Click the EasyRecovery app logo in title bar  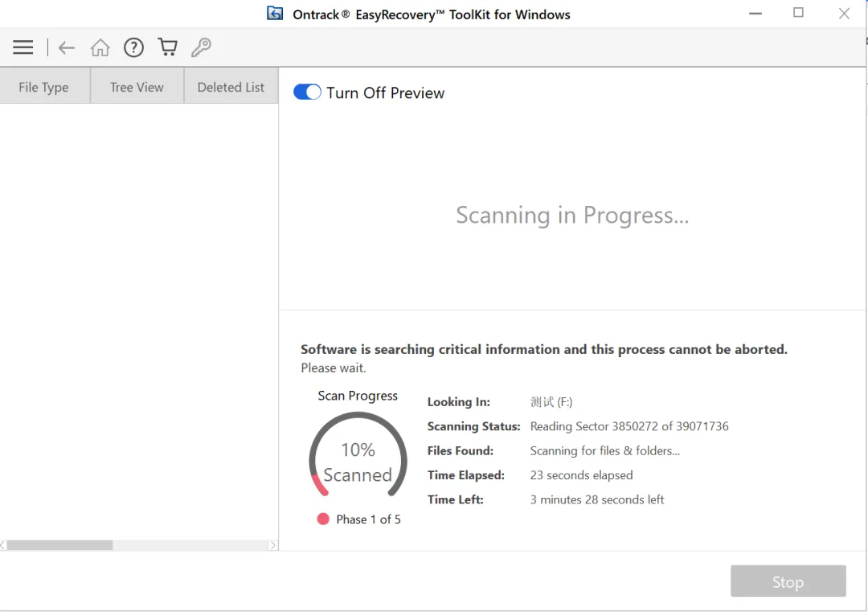click(x=275, y=14)
